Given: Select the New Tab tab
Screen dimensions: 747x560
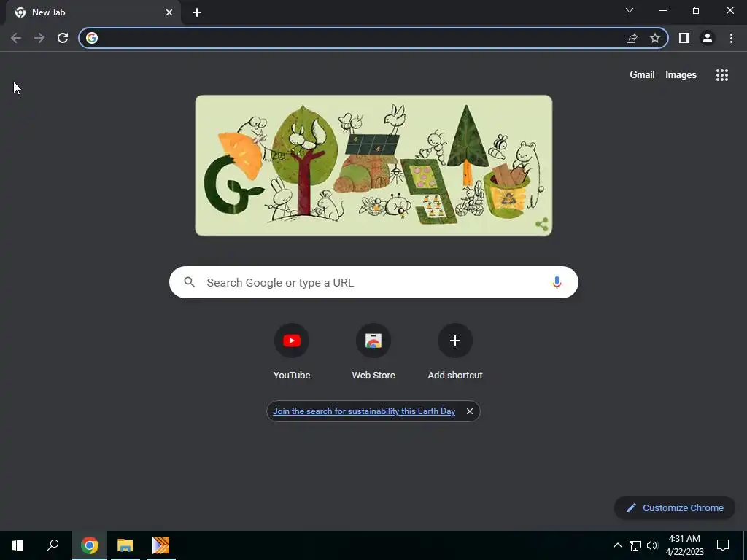Looking at the screenshot, I should (93, 12).
